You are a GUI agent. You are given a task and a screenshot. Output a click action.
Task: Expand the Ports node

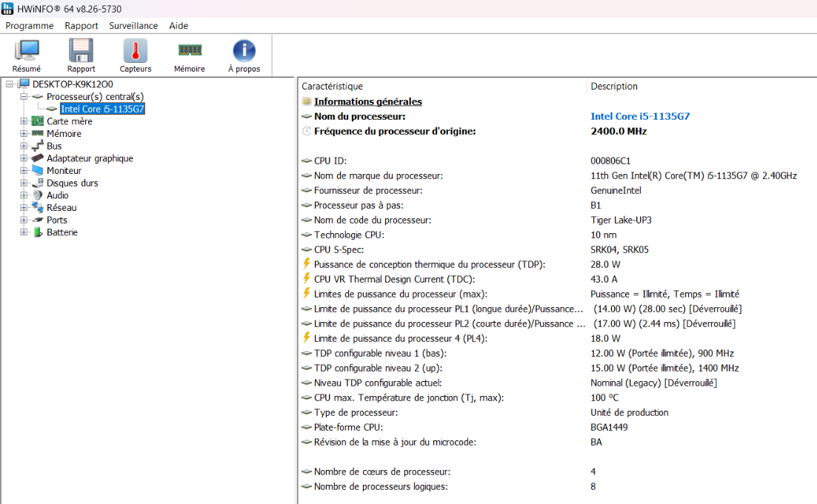point(24,220)
